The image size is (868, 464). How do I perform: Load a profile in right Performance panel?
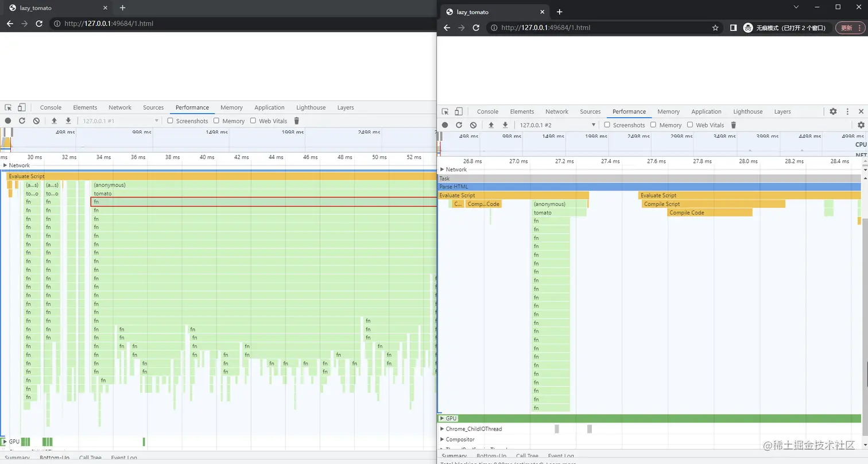491,125
